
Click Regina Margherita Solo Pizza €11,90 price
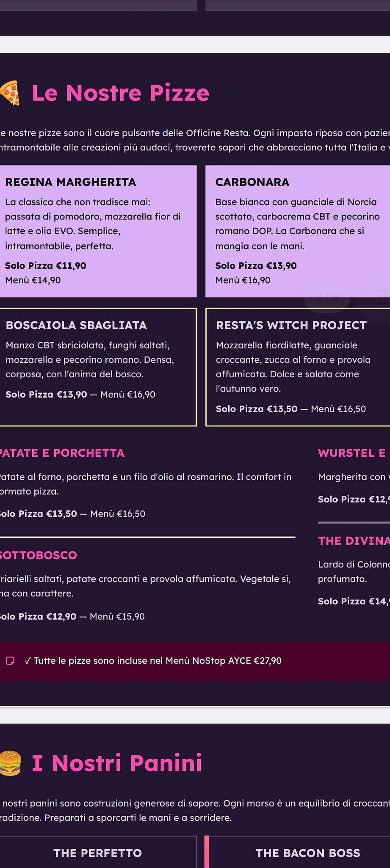tap(46, 265)
